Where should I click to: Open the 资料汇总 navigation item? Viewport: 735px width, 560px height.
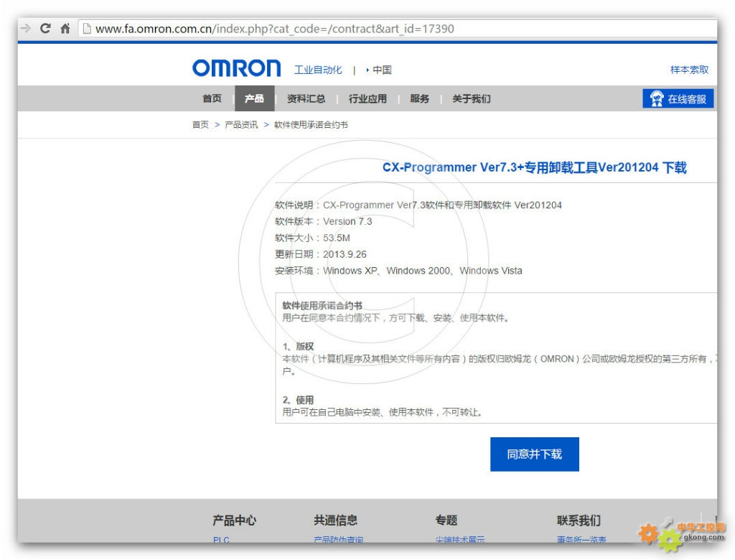click(306, 98)
